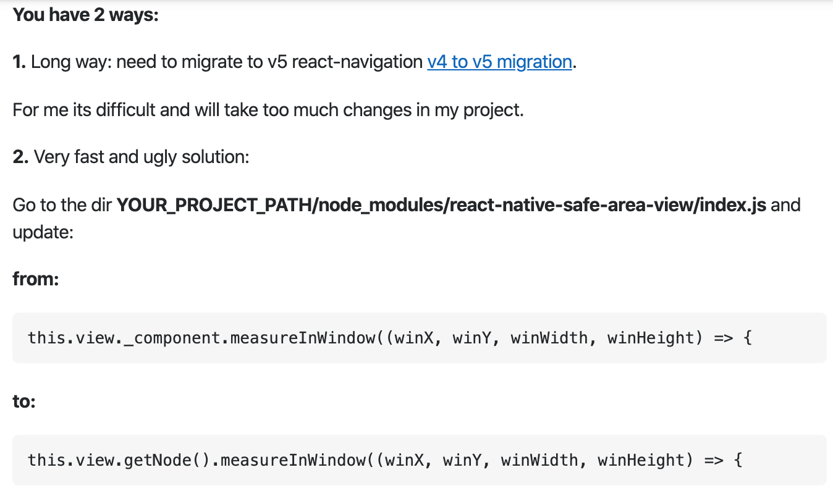
Task: Click the numbered item 1 paragraph
Action: point(216,62)
